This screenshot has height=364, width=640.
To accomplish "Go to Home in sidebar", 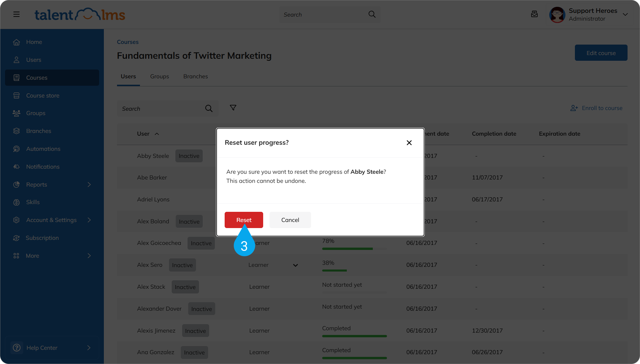I will pos(52,42).
